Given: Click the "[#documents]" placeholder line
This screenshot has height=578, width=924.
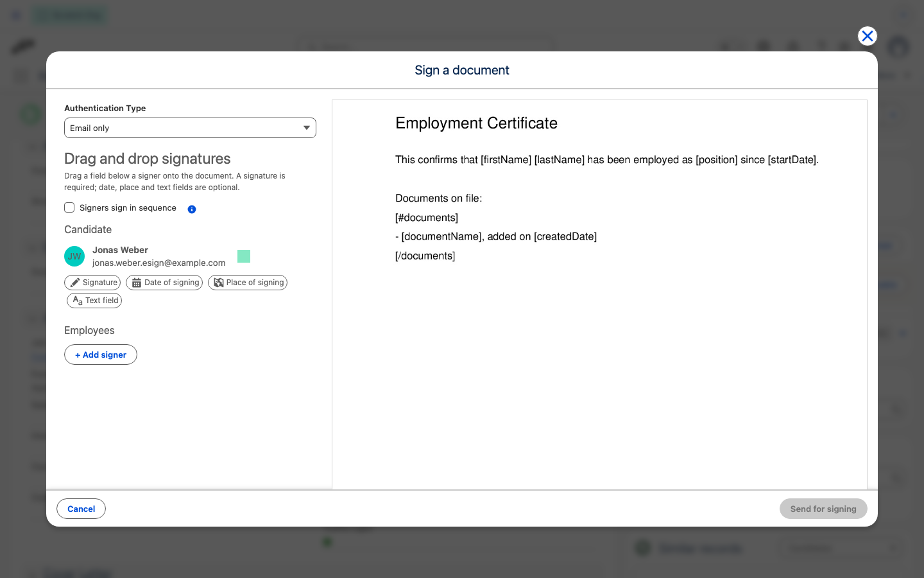Looking at the screenshot, I should (427, 218).
